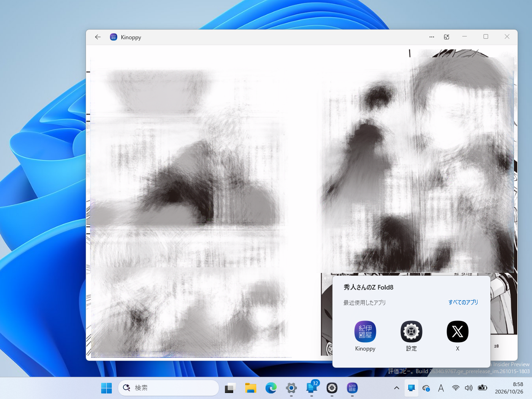
Task: Open Task View on the taskbar
Action: click(x=230, y=388)
